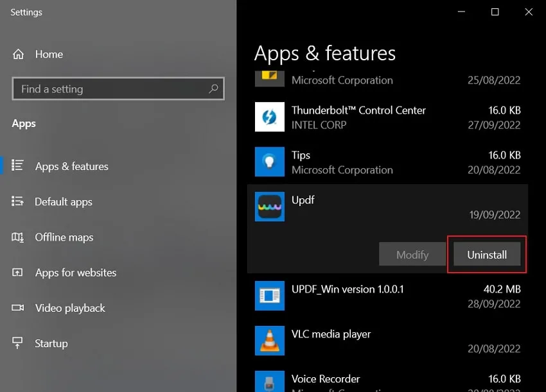This screenshot has width=546, height=392.
Task: Click the greyed Modify button
Action: point(412,254)
